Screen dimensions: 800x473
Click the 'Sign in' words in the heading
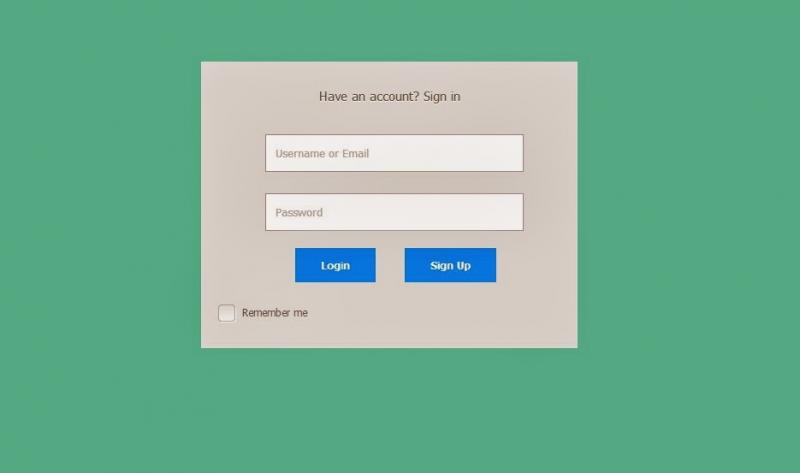[442, 96]
